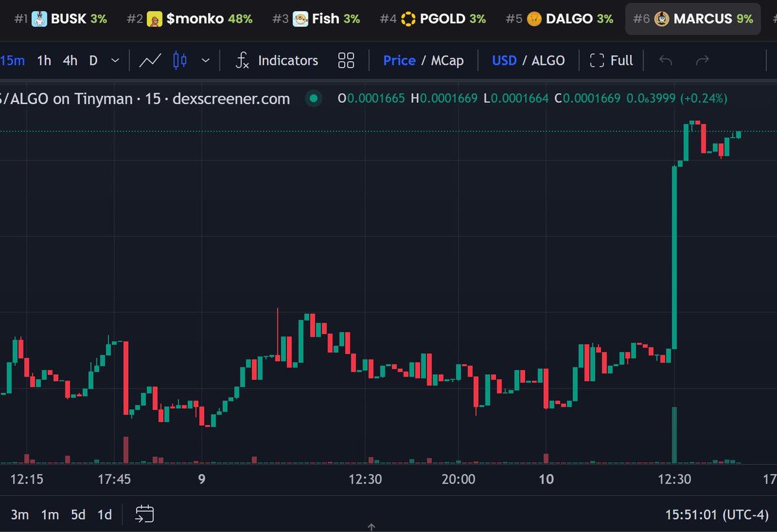This screenshot has height=532, width=777.
Task: Redo the last chart action
Action: pyautogui.click(x=702, y=61)
